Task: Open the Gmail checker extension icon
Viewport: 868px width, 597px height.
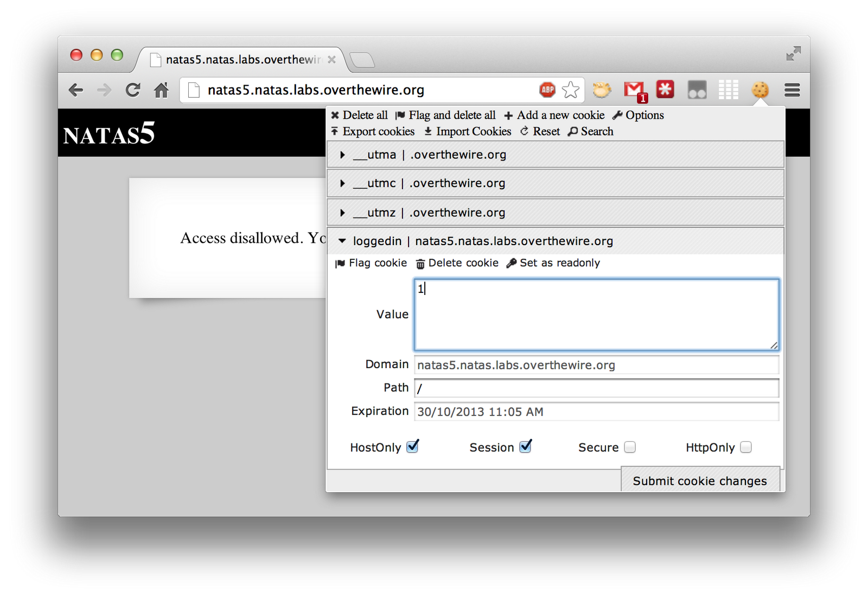Action: pyautogui.click(x=634, y=90)
